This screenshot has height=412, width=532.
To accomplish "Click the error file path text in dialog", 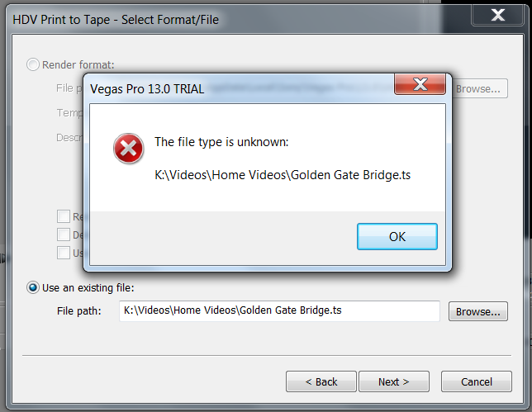I will pyautogui.click(x=283, y=175).
